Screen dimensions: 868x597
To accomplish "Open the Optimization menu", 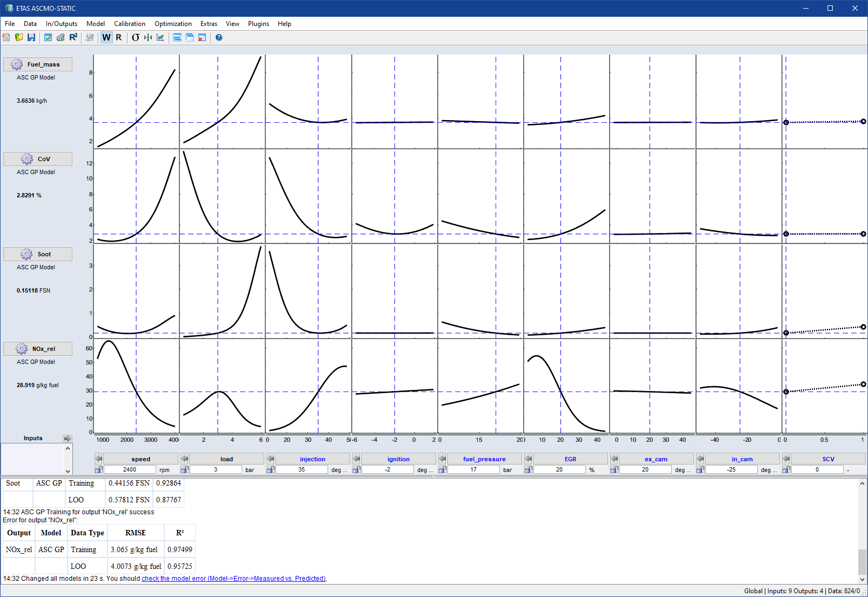I will coord(173,24).
